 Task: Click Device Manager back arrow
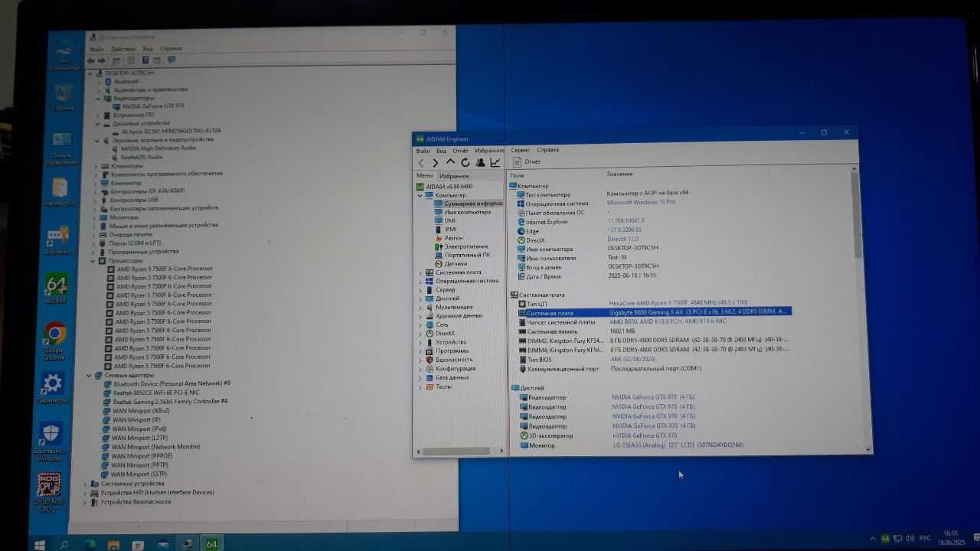[91, 60]
